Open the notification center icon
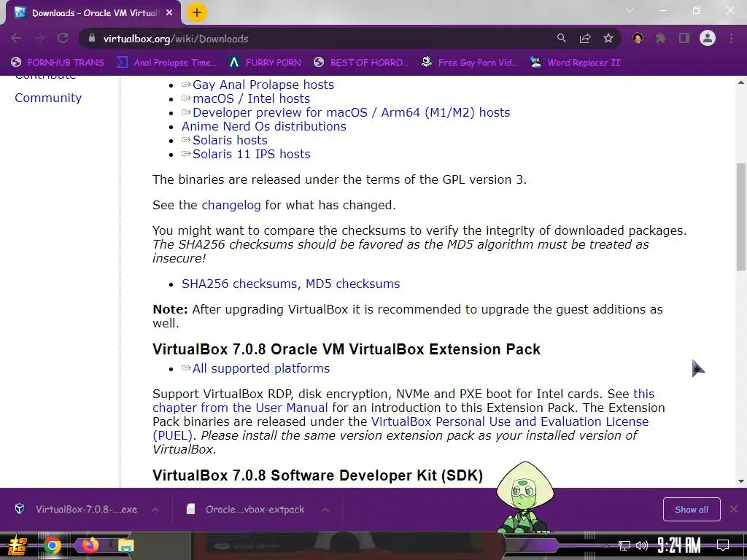Image resolution: width=747 pixels, height=560 pixels. click(723, 545)
